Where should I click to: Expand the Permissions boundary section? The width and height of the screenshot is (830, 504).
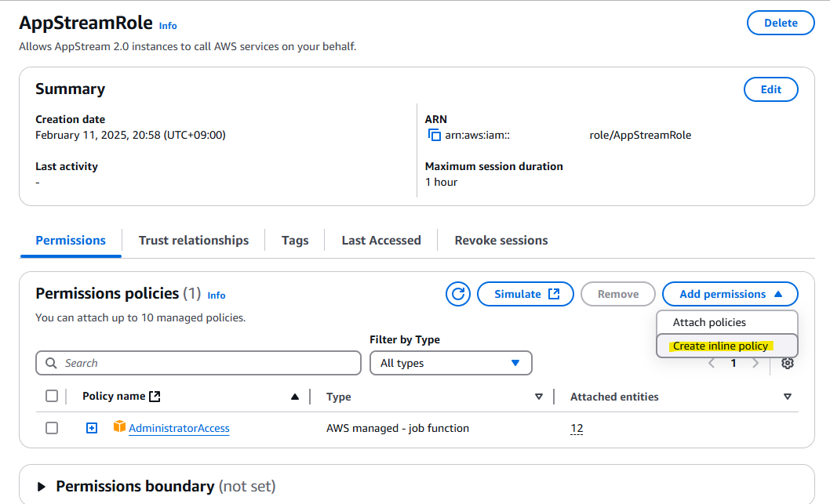pos(42,486)
